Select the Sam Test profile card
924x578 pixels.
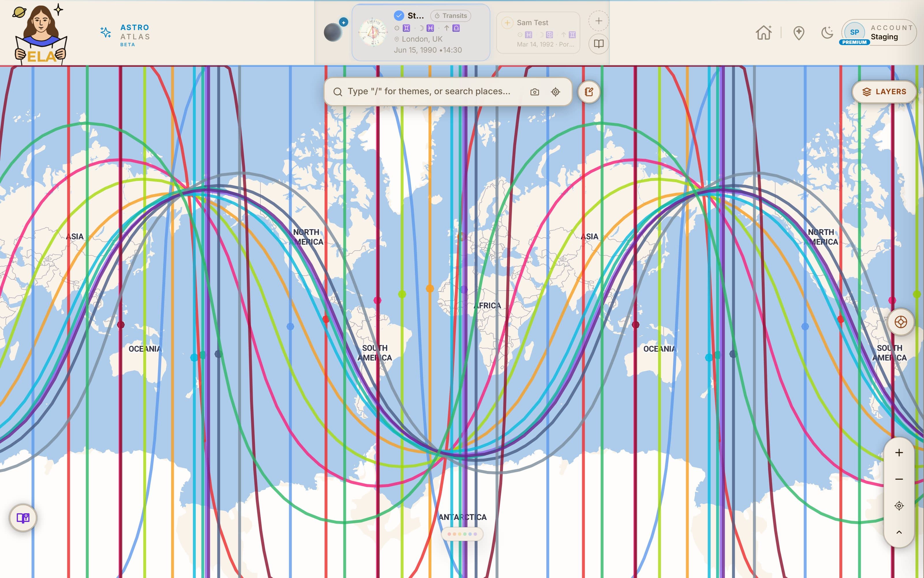[x=538, y=33]
